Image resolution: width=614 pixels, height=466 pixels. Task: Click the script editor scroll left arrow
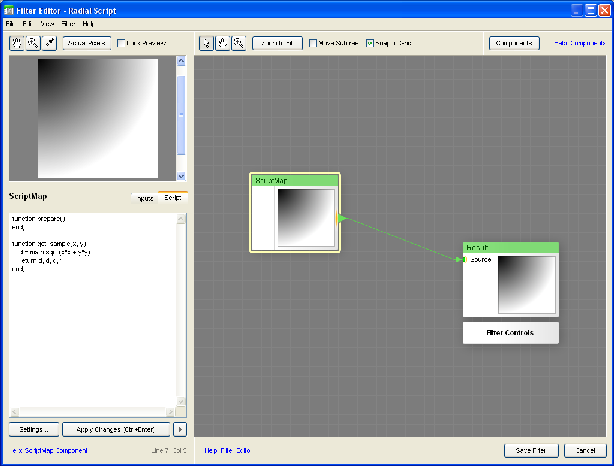coord(14,412)
